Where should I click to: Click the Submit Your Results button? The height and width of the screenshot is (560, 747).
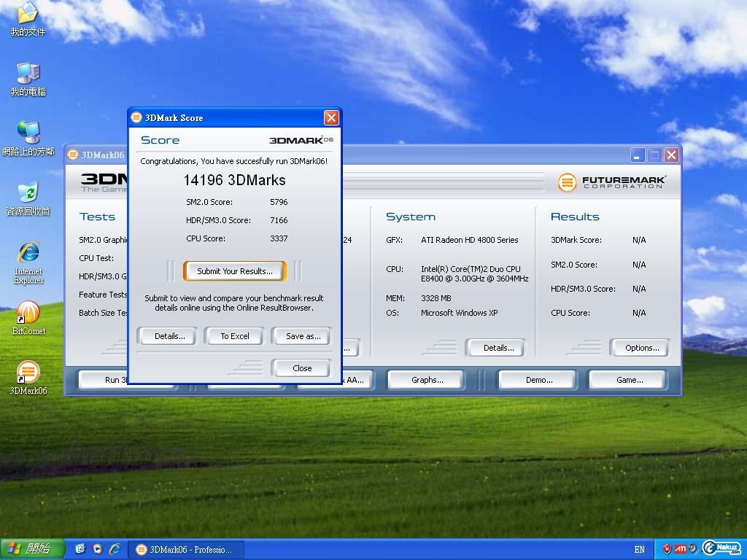(x=234, y=271)
